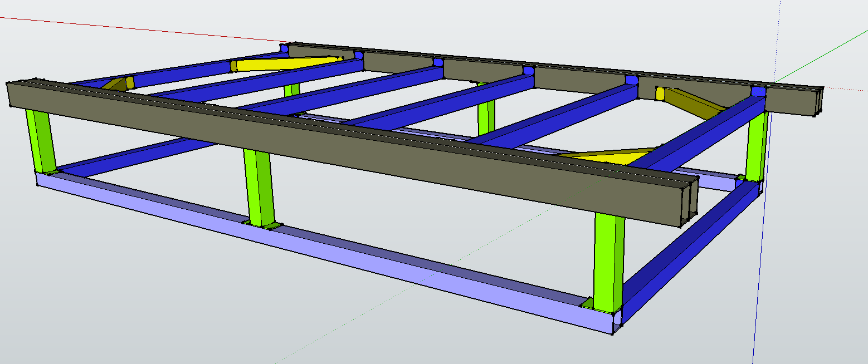Click the red axis line at top left
868x364 pixels.
(139, 28)
